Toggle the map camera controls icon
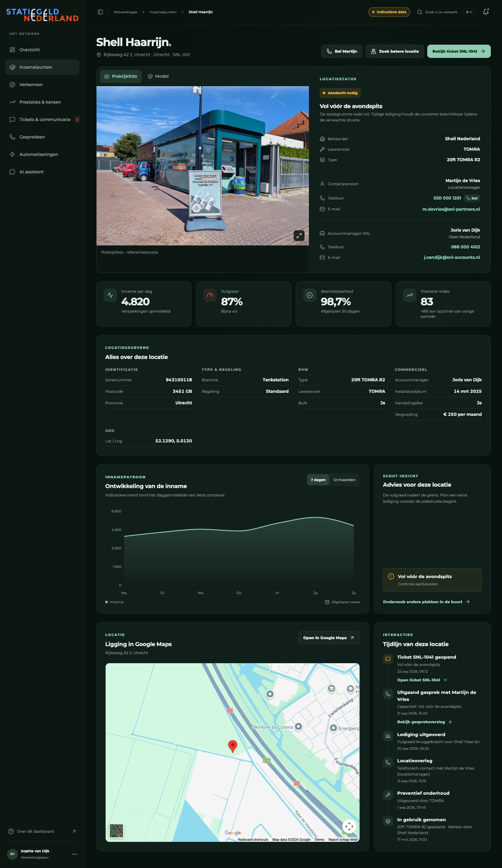This screenshot has height=868, width=502. coord(349,826)
